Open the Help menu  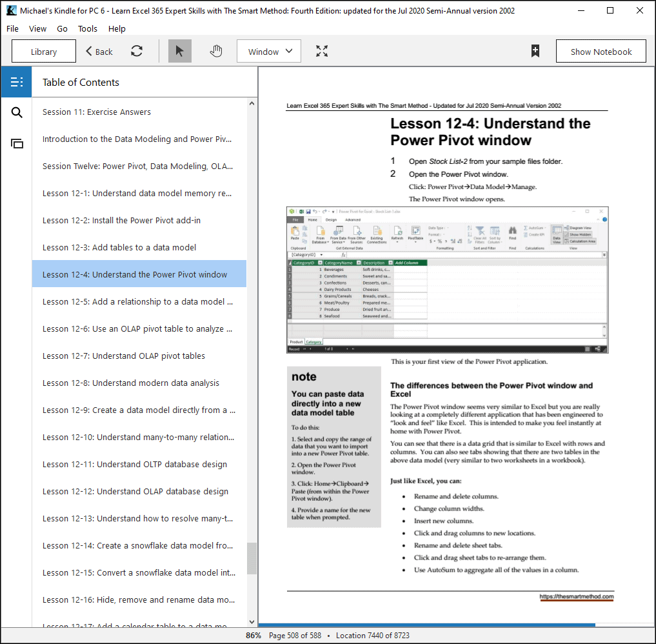click(x=117, y=28)
